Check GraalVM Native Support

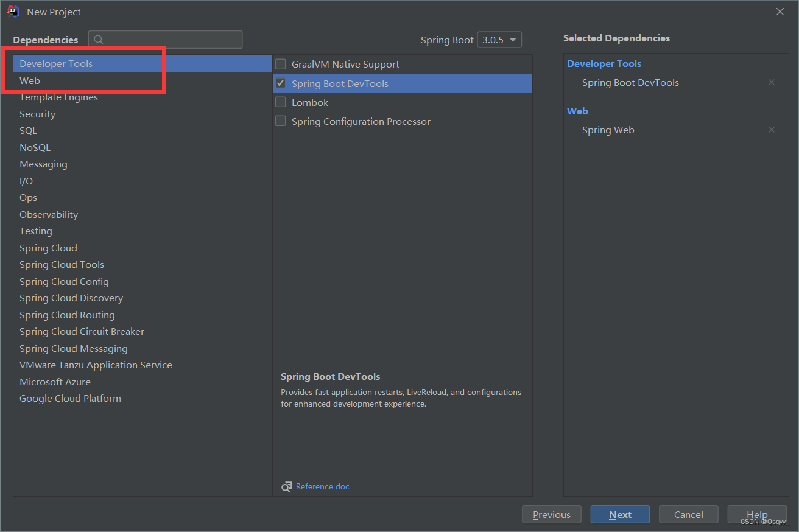(280, 63)
